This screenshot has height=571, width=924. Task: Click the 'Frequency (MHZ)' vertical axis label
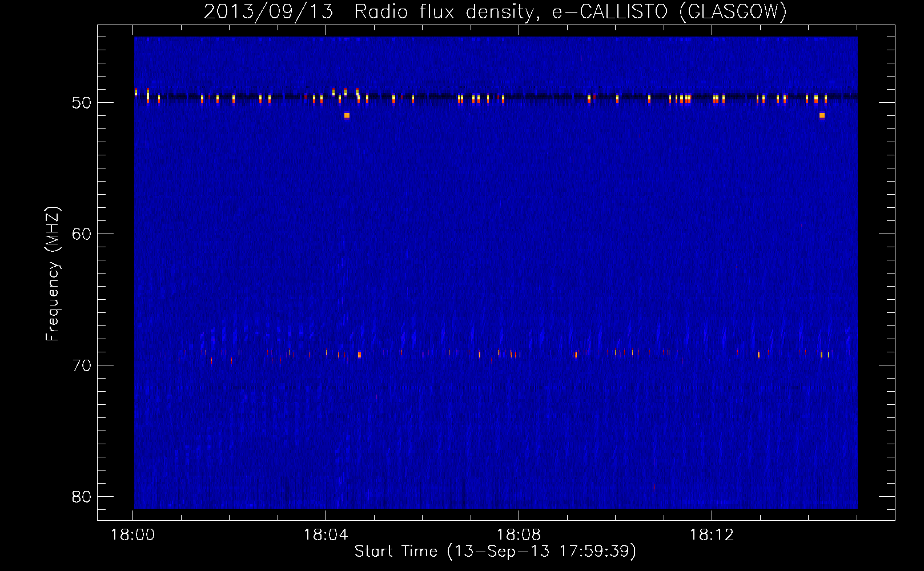52,274
